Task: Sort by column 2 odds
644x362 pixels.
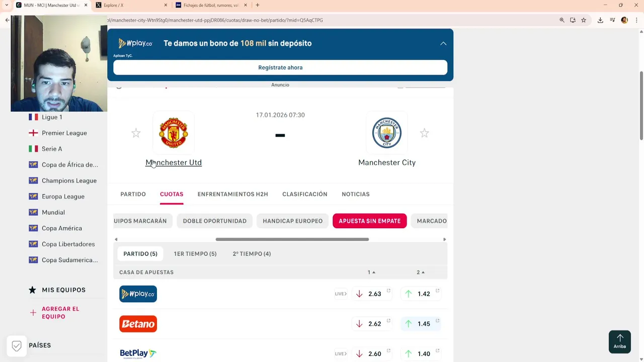Action: pyautogui.click(x=421, y=272)
